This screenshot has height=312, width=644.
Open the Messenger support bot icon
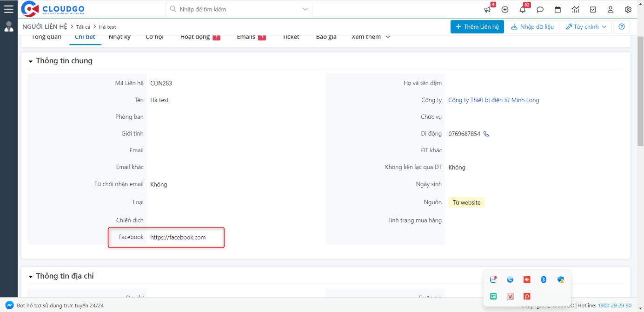pos(9,305)
